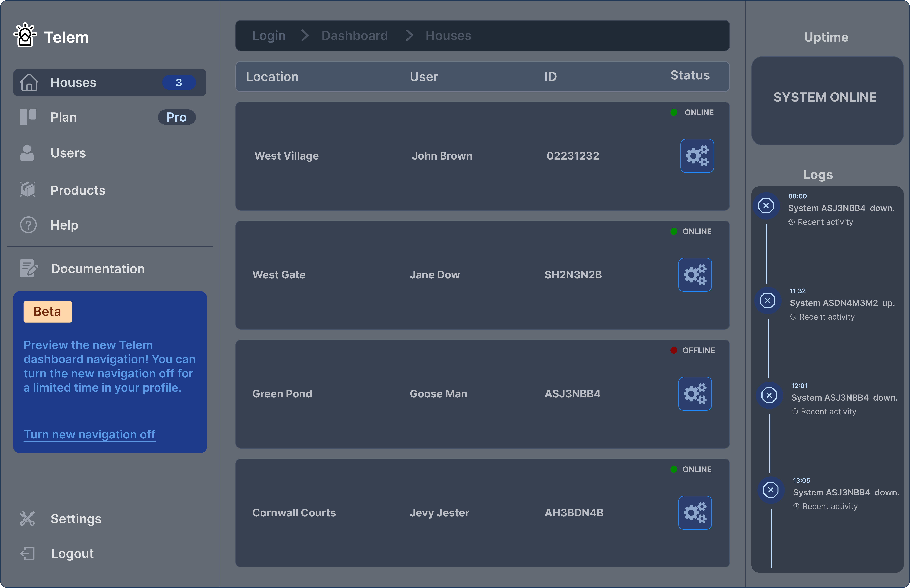The height and width of the screenshot is (588, 910).
Task: Click the red status dot for Green Pond
Action: coord(674,350)
